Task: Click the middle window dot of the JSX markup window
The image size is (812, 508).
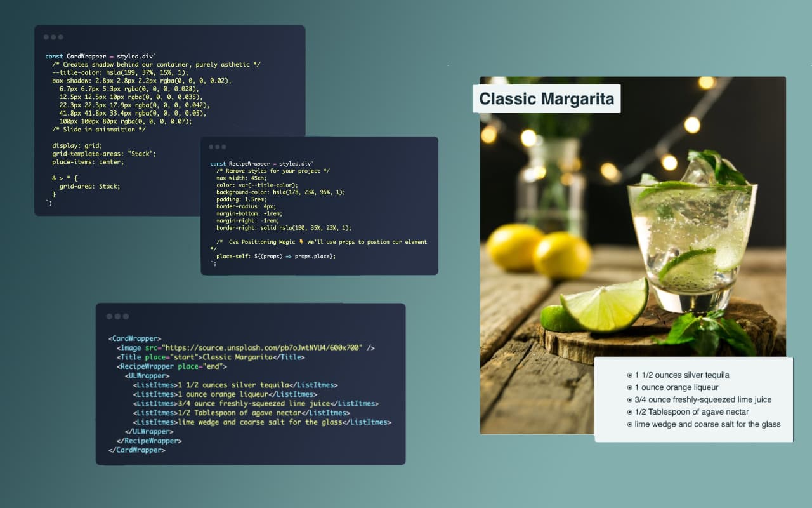Action: coord(117,316)
